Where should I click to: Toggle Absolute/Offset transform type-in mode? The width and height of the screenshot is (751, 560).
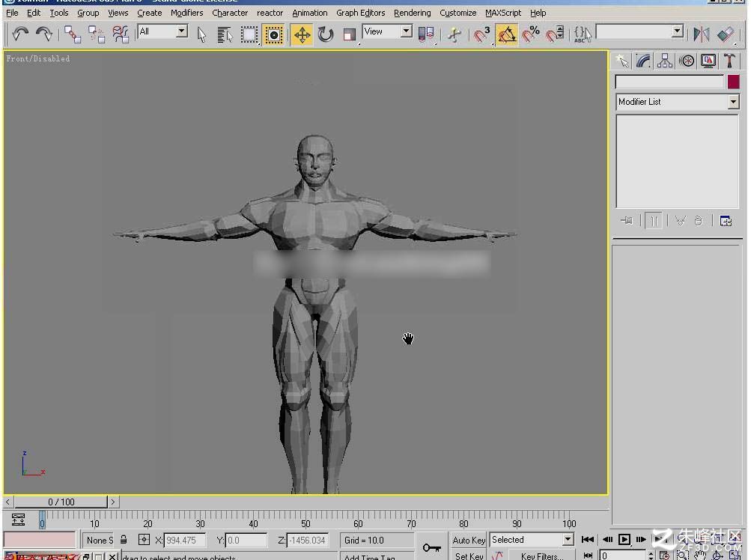[144, 539]
